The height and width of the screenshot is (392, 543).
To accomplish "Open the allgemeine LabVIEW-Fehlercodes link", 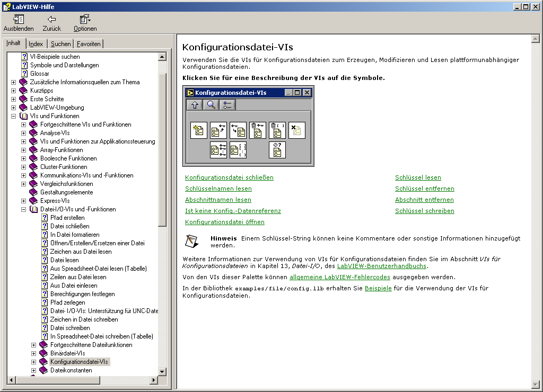I will point(340,277).
